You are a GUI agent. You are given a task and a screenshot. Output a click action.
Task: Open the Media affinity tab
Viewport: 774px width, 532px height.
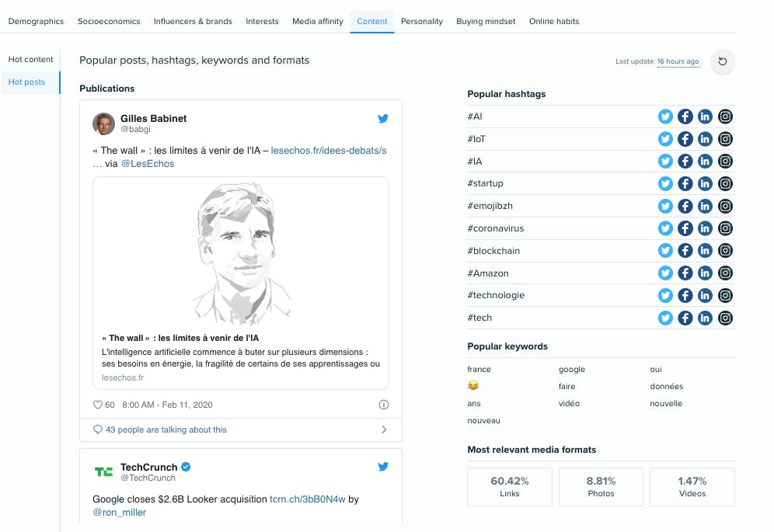[317, 21]
